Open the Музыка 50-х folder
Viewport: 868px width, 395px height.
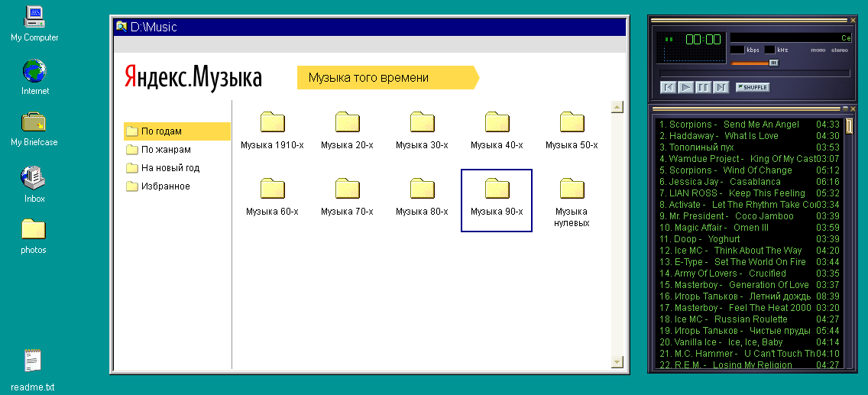click(x=572, y=130)
